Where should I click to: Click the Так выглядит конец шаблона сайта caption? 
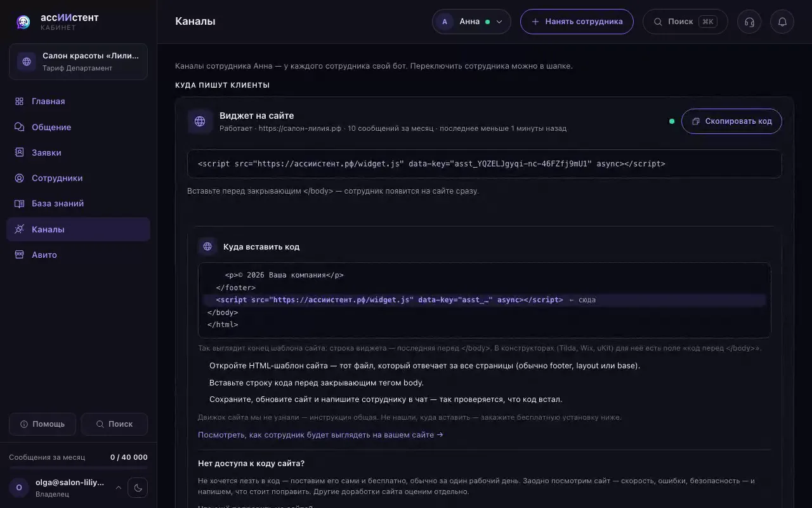[480, 348]
